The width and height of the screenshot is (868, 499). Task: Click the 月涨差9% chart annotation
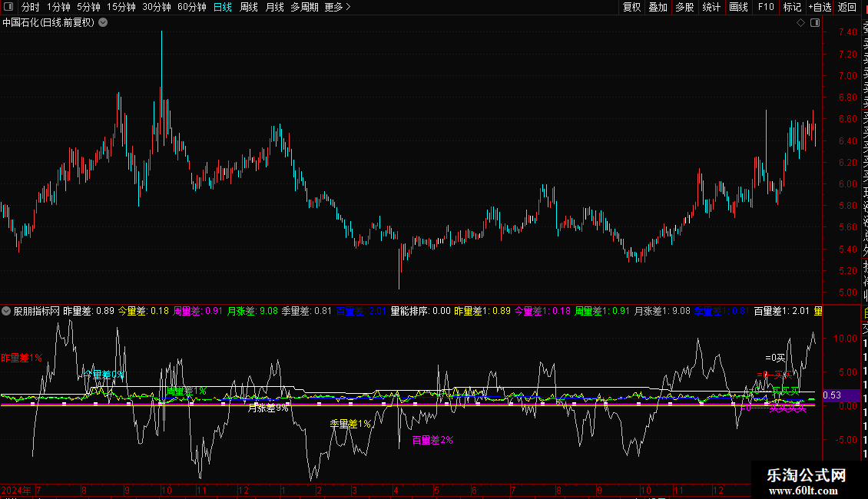268,408
